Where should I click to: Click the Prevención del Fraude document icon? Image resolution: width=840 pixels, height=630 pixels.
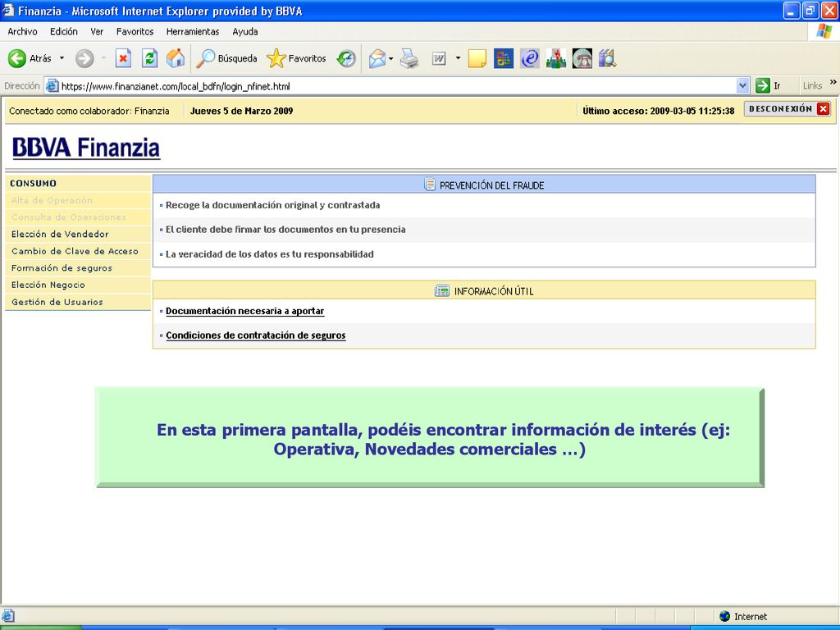430,185
